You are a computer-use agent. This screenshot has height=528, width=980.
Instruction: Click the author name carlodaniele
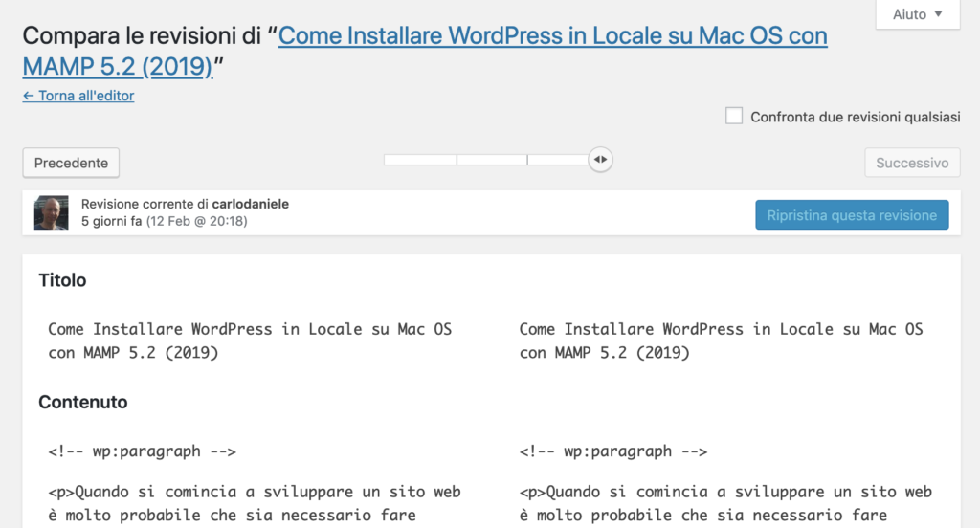point(250,204)
